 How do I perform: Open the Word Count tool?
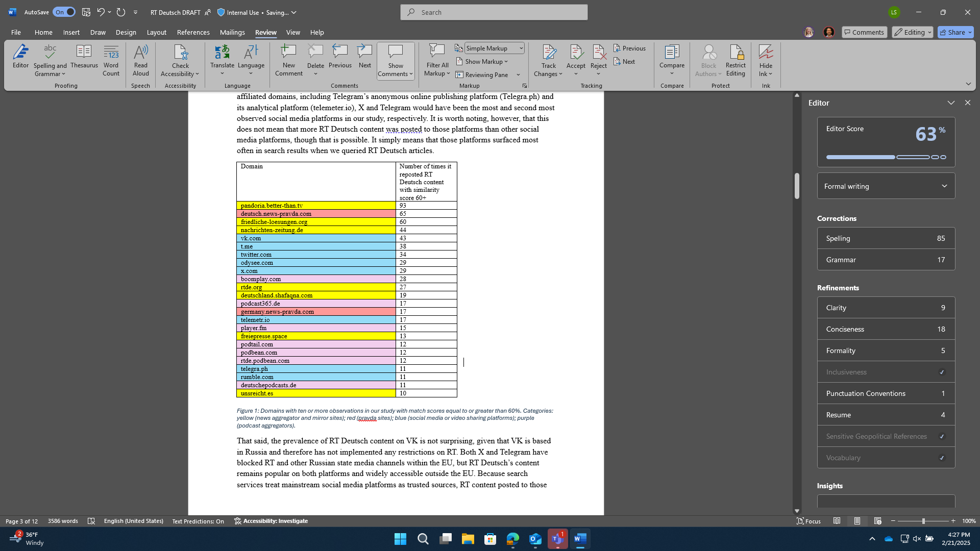pyautogui.click(x=111, y=60)
